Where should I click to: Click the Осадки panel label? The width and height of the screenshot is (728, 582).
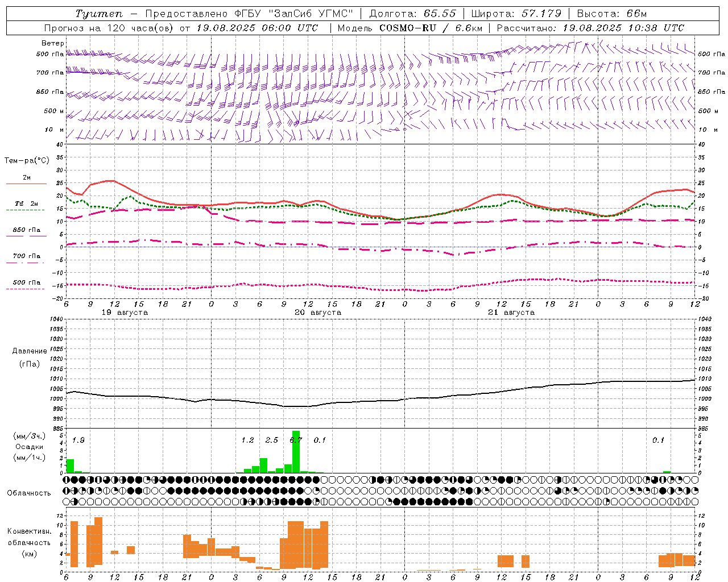30,447
